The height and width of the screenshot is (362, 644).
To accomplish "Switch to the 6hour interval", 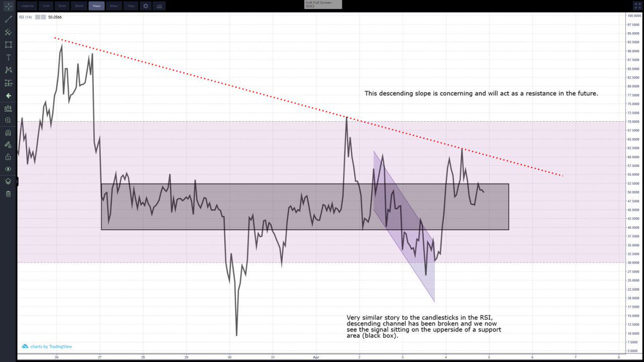I will tap(114, 6).
